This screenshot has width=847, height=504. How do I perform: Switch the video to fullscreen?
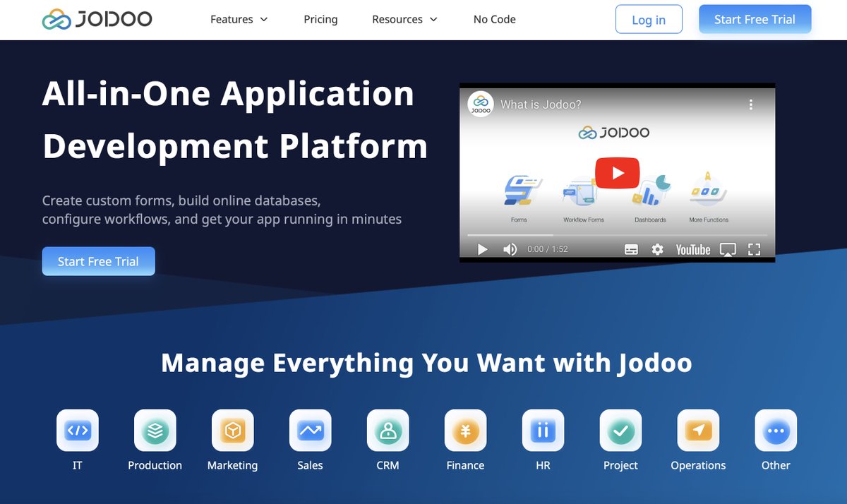pos(754,249)
